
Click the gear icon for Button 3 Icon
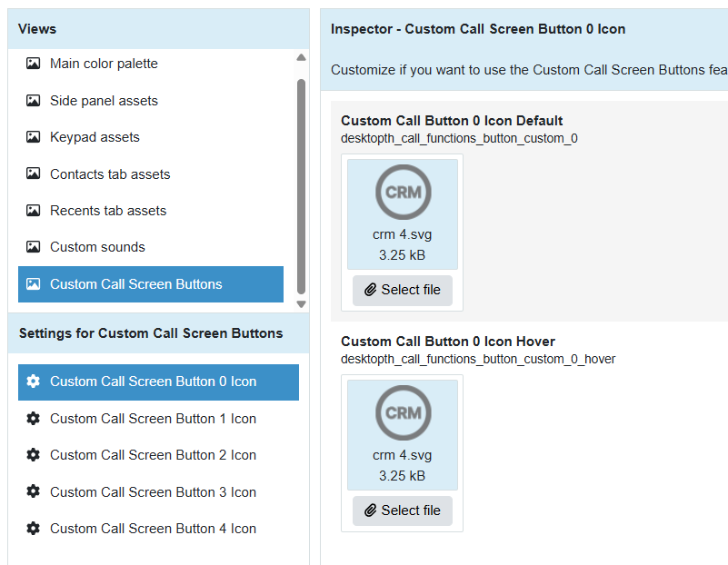pos(33,491)
